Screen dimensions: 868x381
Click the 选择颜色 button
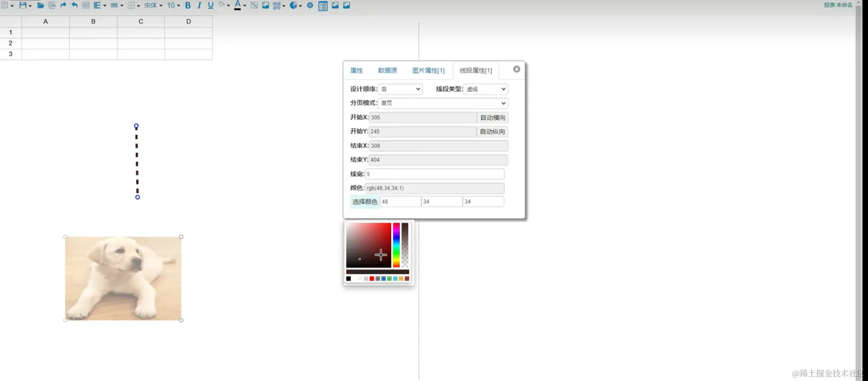pos(365,201)
